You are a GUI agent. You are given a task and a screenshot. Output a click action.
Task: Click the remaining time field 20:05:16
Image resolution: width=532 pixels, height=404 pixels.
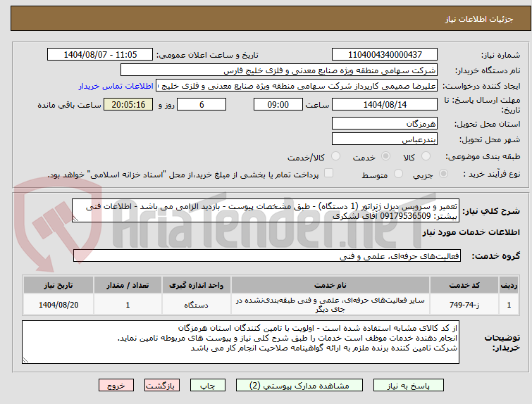[x=128, y=104]
